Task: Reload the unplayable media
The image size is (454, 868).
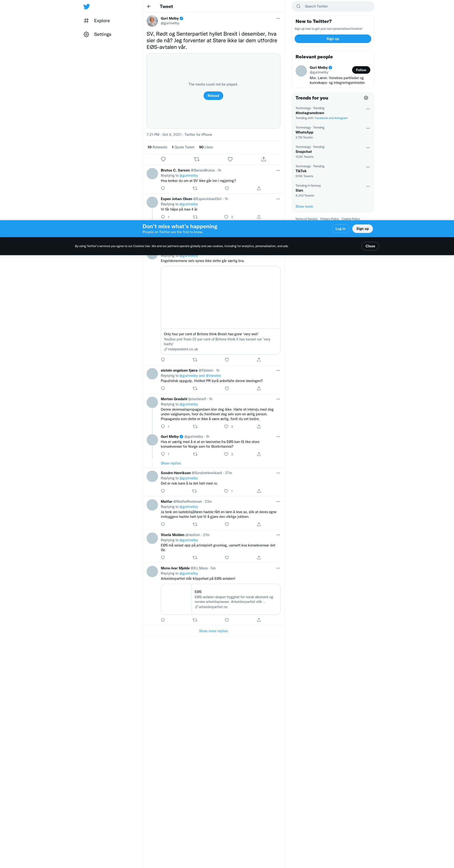Action: 213,96
